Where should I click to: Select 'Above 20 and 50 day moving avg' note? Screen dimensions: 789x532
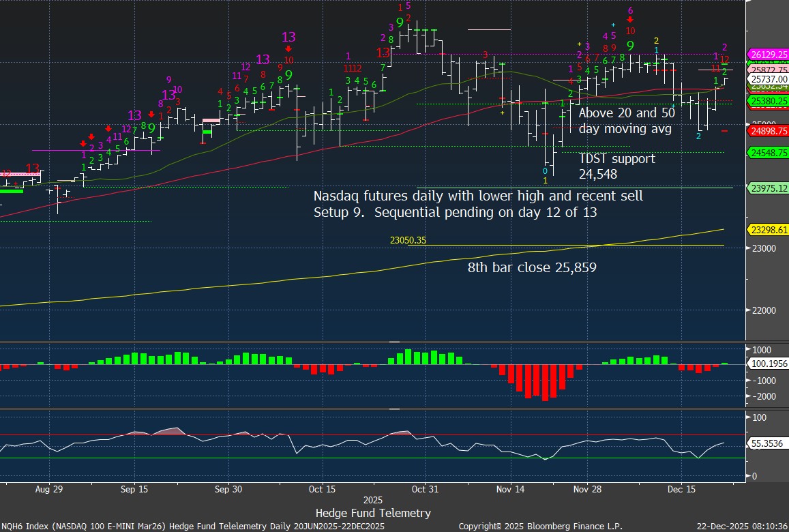pyautogui.click(x=626, y=121)
